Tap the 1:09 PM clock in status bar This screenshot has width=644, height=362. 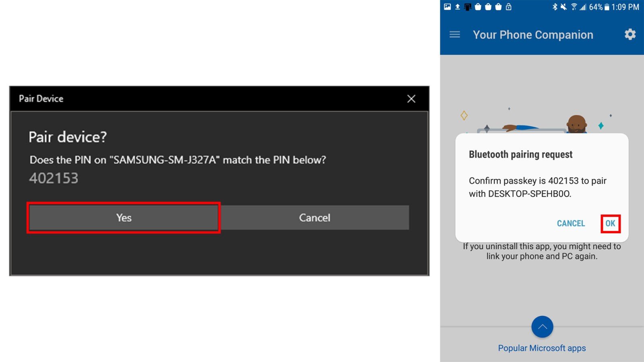[625, 7]
